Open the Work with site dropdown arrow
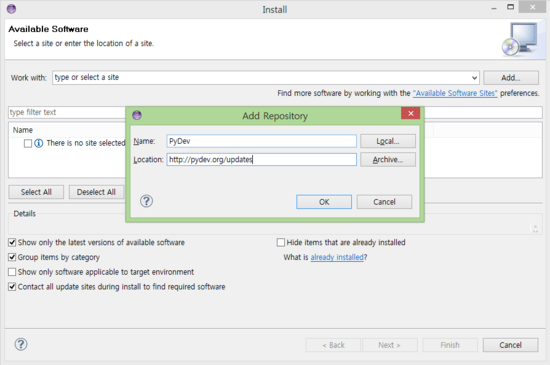Screen dimensions: 550x365 [474, 78]
